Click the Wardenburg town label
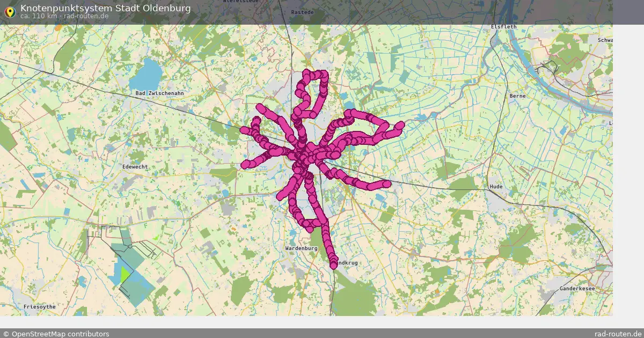Image resolution: width=644 pixels, height=338 pixels. coord(302,249)
